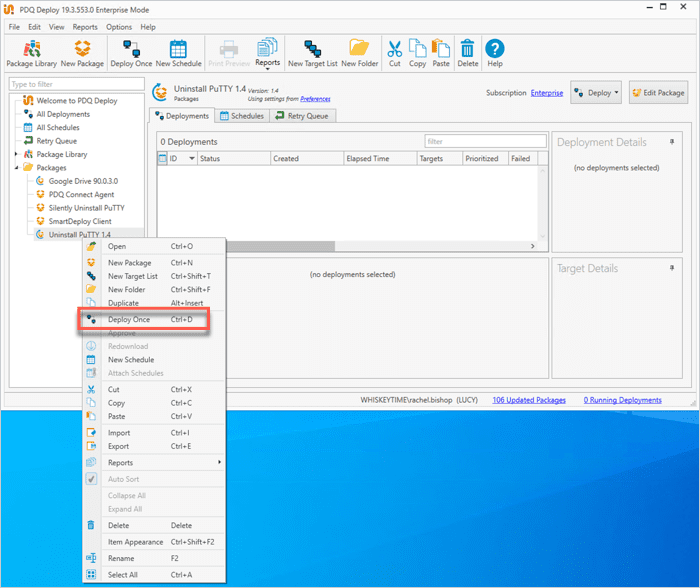Open the View menu
Image resolution: width=700 pixels, height=588 pixels.
(x=56, y=27)
